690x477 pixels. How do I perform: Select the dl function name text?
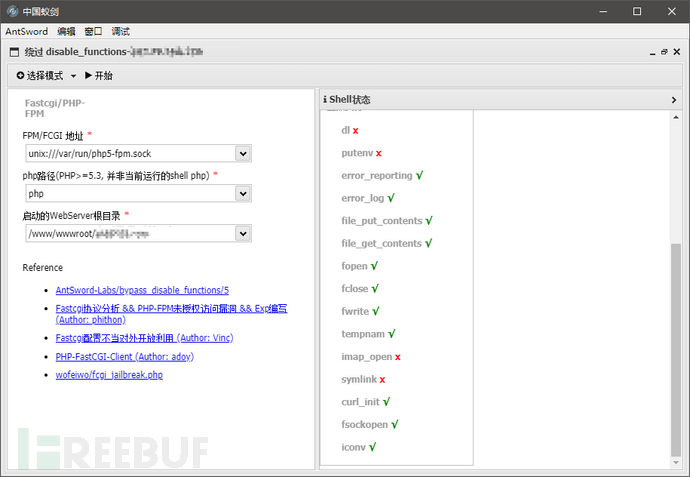tap(345, 130)
